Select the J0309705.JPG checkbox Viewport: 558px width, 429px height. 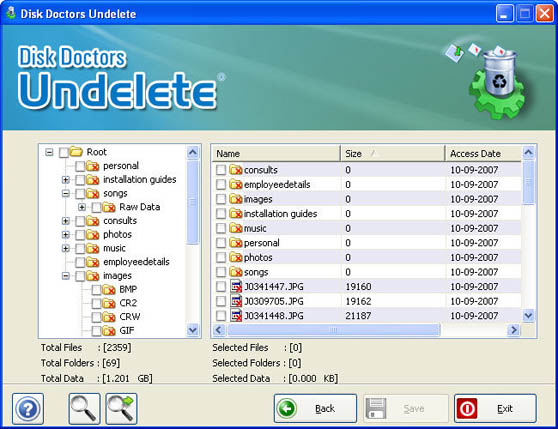click(x=221, y=301)
